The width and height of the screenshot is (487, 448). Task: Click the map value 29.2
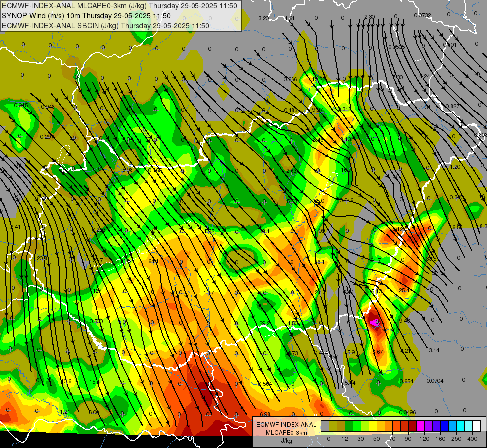264,323
